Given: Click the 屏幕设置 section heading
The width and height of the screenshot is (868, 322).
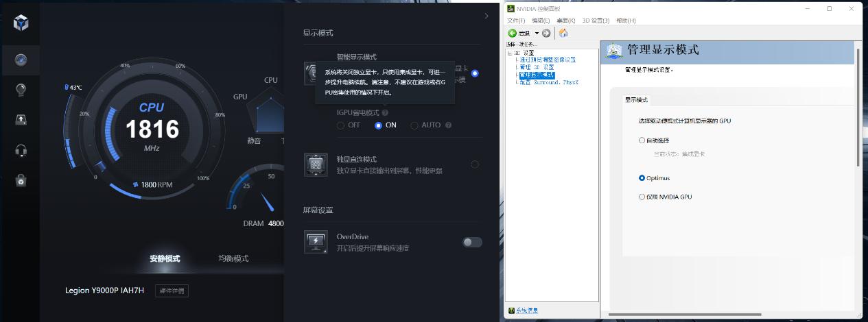Looking at the screenshot, I should click(x=318, y=210).
